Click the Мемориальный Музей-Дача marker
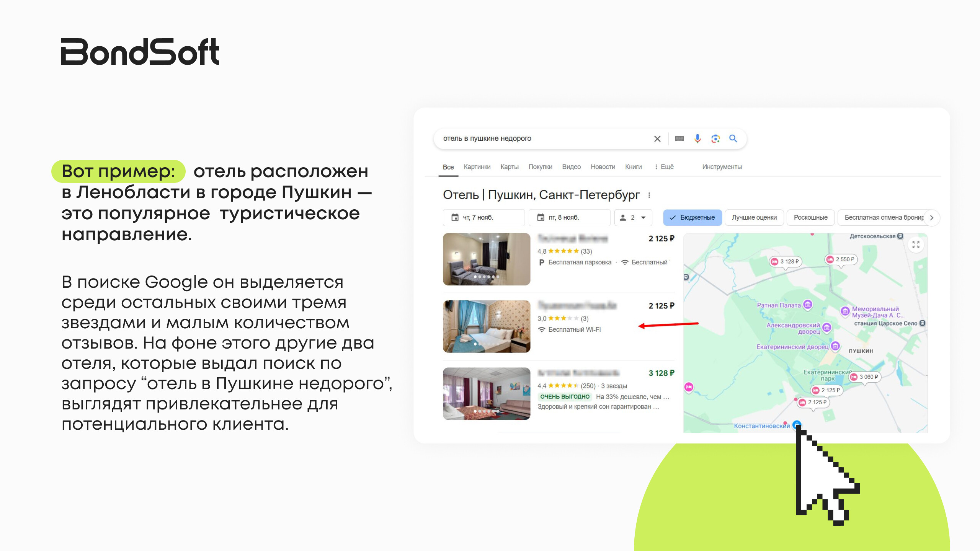 coord(845,311)
